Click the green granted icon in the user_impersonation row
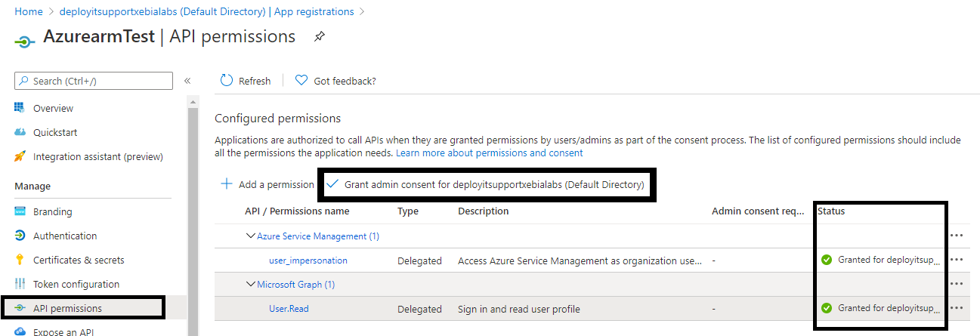 coord(827,260)
